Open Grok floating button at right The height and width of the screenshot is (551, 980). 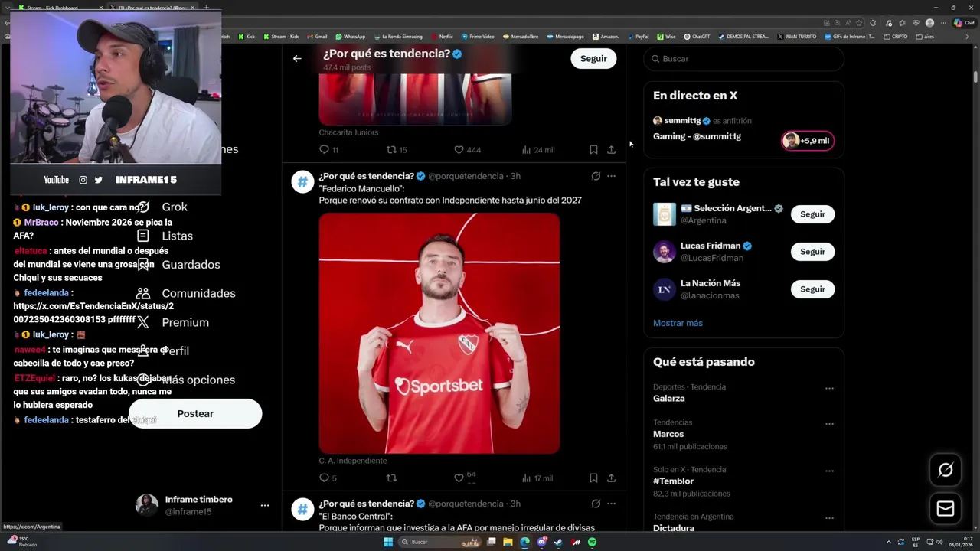946,470
